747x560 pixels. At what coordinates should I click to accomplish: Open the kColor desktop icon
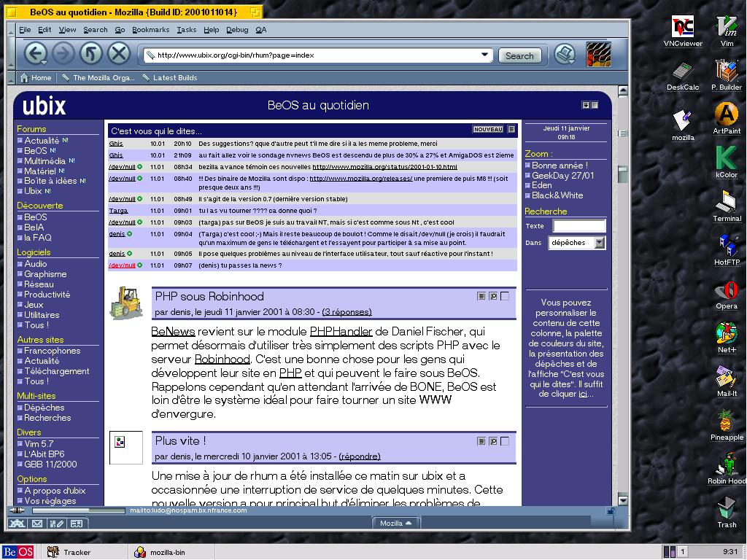point(727,163)
